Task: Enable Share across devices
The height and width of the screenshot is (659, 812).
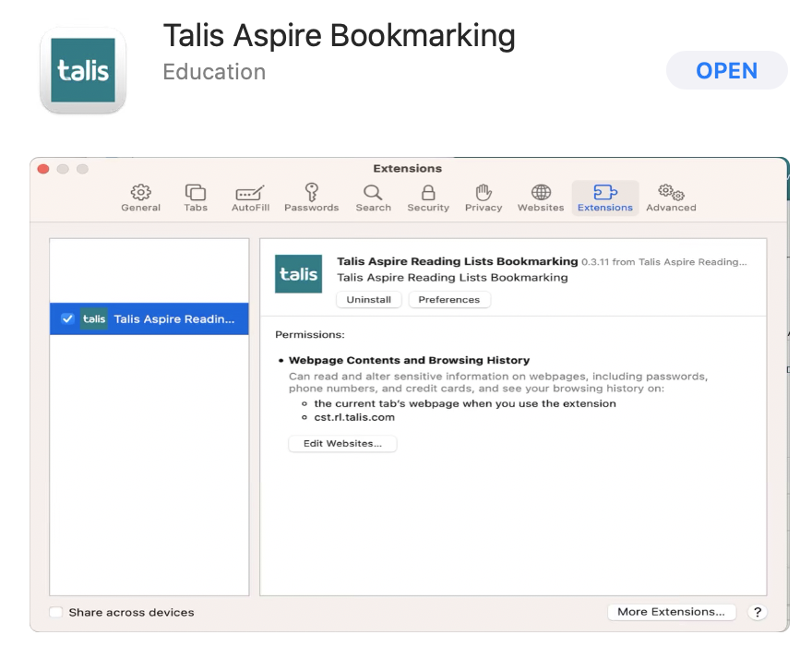Action: coord(56,612)
